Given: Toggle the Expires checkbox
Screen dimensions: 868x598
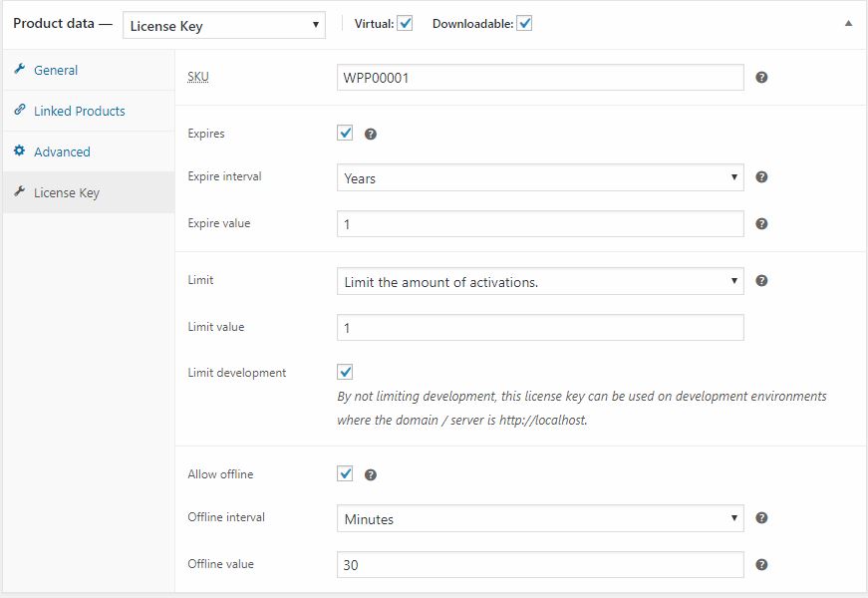Looking at the screenshot, I should point(345,133).
